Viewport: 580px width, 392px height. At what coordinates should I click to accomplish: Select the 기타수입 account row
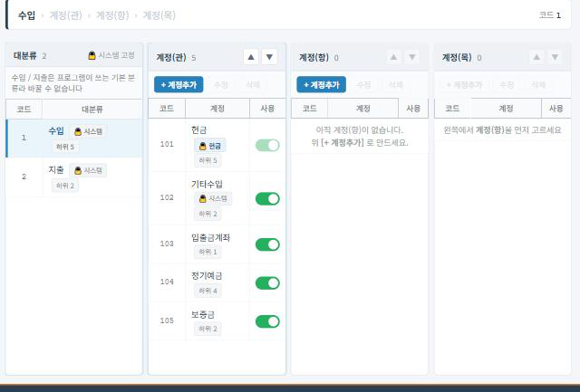(x=217, y=198)
